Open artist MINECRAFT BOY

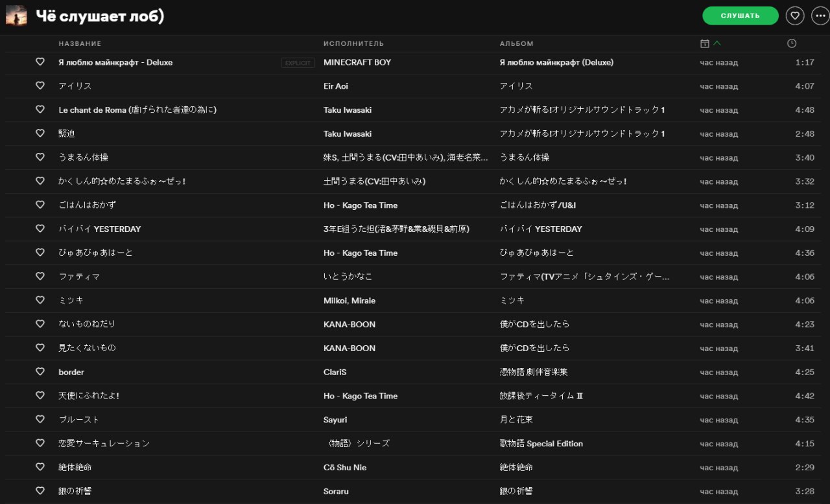[357, 62]
